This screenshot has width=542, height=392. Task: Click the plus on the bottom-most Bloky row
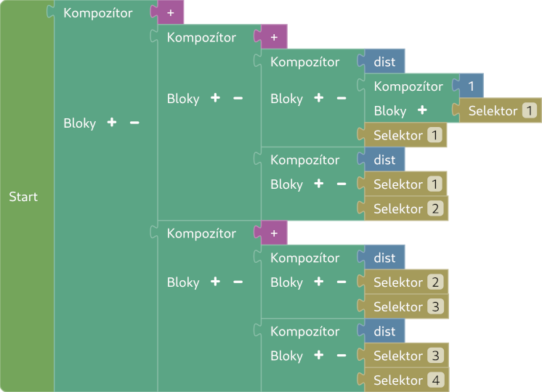click(x=318, y=356)
